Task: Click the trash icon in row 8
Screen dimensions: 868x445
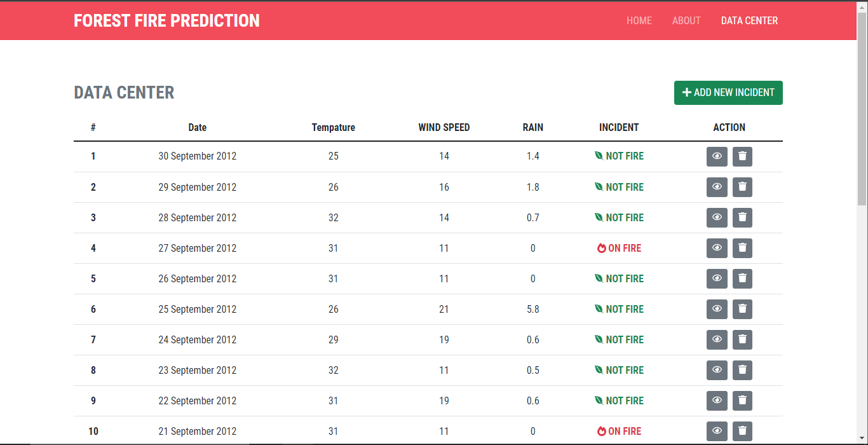Action: [x=742, y=370]
